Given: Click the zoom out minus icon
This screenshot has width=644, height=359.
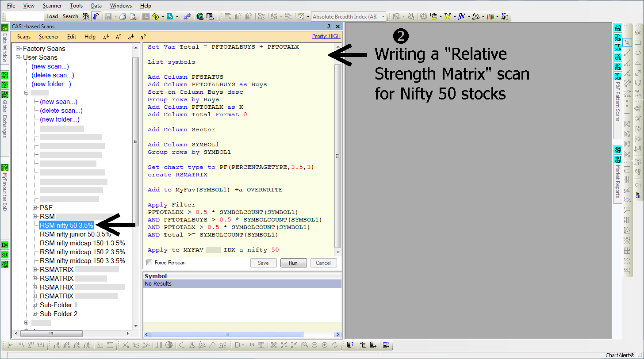Looking at the screenshot, I should pyautogui.click(x=314, y=345).
